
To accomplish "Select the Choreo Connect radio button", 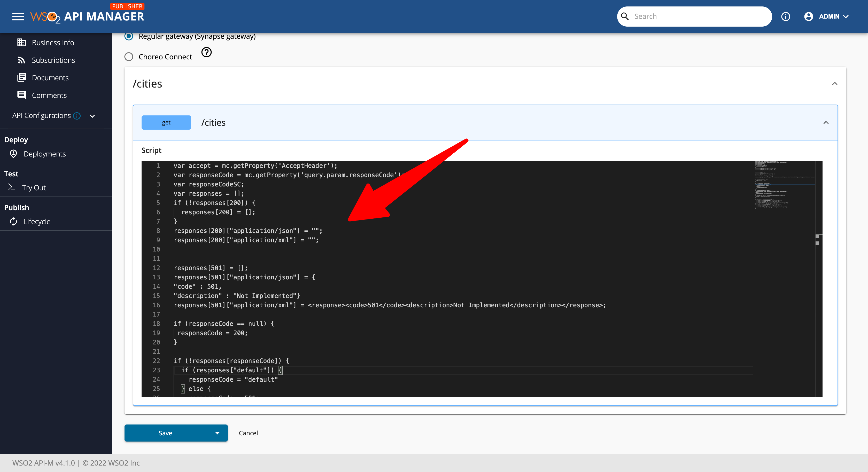I will [129, 57].
